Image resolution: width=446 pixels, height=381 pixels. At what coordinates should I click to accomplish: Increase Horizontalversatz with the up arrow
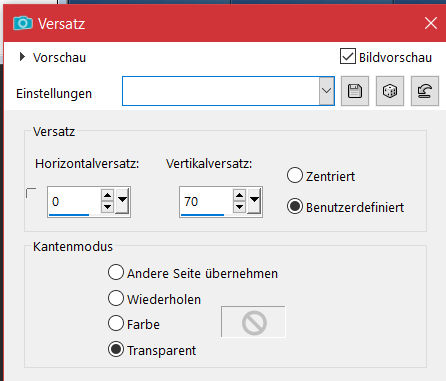click(107, 195)
